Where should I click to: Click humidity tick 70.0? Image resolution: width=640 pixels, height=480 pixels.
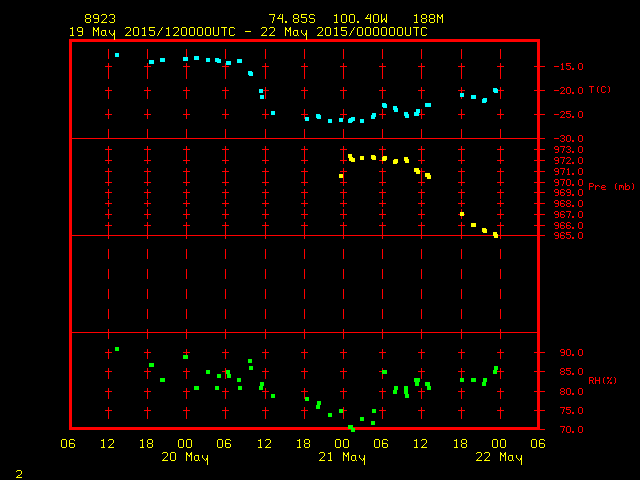coord(571,430)
